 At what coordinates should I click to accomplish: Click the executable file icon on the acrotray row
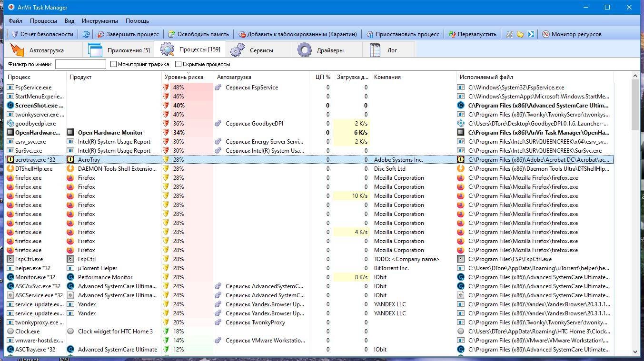[461, 160]
